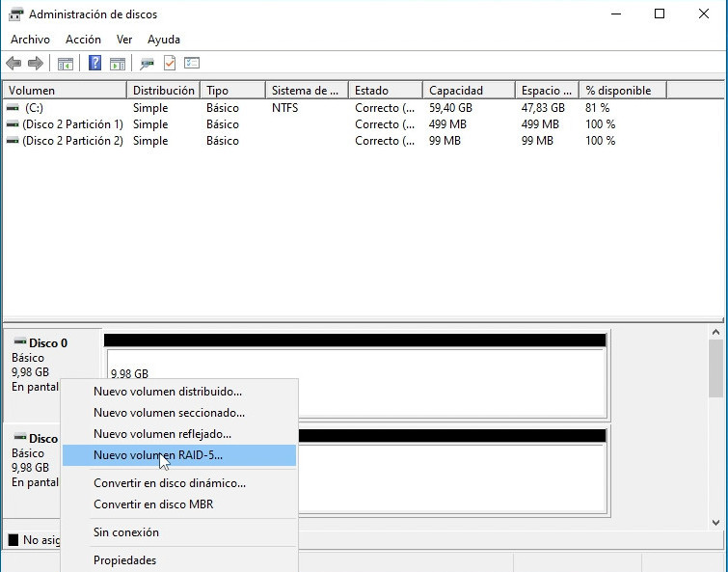
Task: Open Propiedades from the context menu
Action: (x=124, y=560)
